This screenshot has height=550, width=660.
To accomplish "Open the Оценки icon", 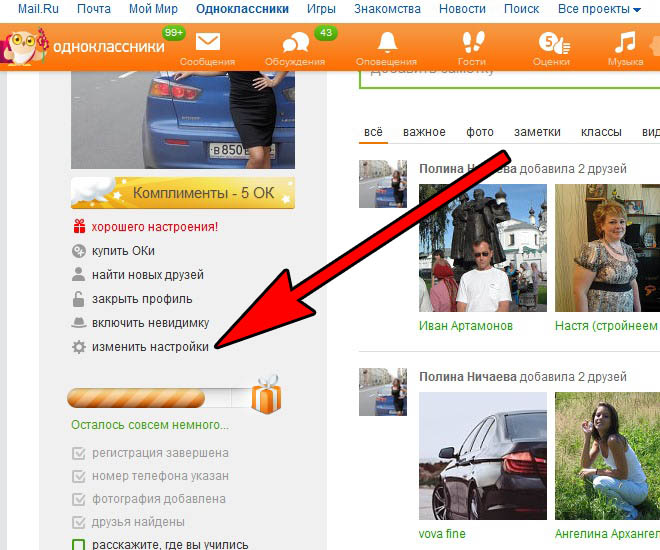I will tap(554, 43).
